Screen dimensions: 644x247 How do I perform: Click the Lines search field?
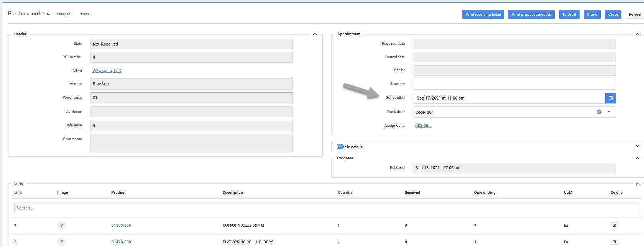326,208
